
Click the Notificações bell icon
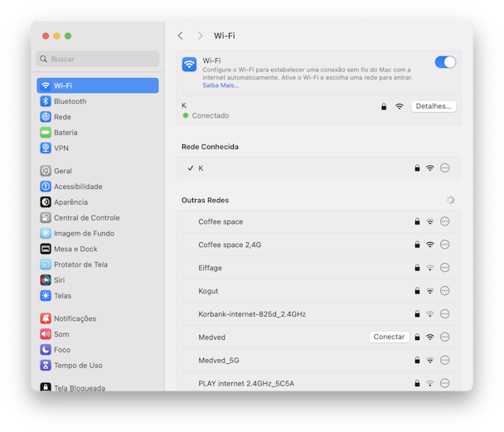(x=46, y=318)
